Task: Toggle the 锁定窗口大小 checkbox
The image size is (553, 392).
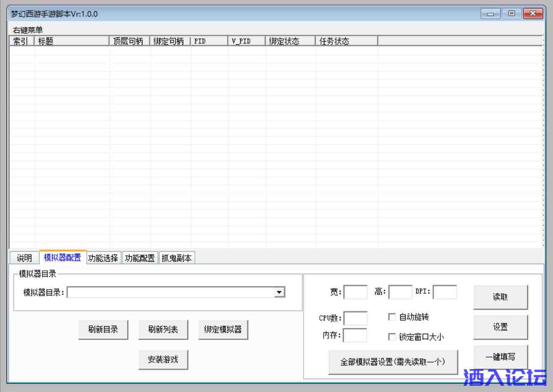Action: [x=392, y=337]
